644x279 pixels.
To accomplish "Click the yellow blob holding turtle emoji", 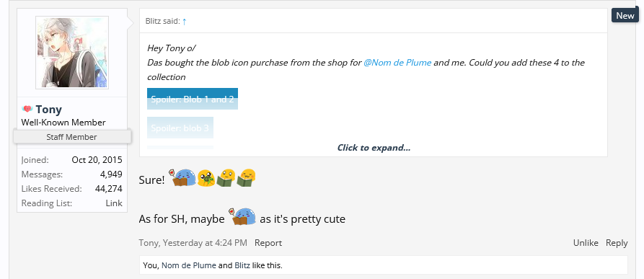I will (x=206, y=178).
